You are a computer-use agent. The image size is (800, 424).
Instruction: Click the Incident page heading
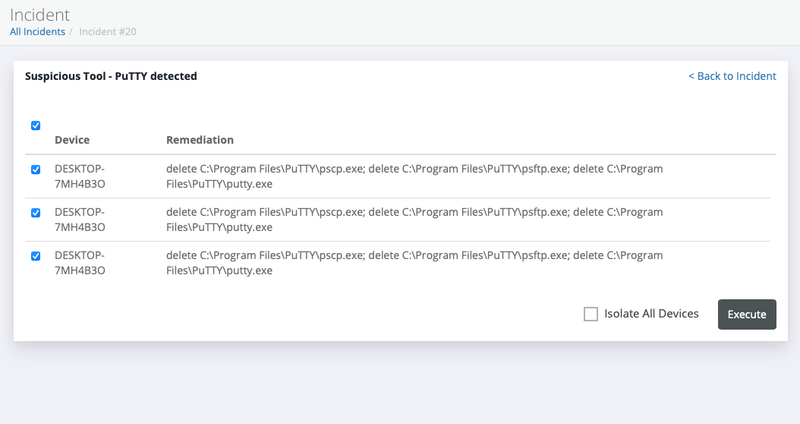point(40,14)
